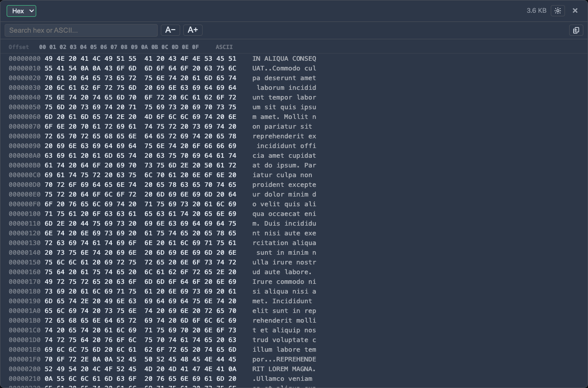Select offset 00000160 row label
Screen dimensions: 588x388
click(x=24, y=272)
